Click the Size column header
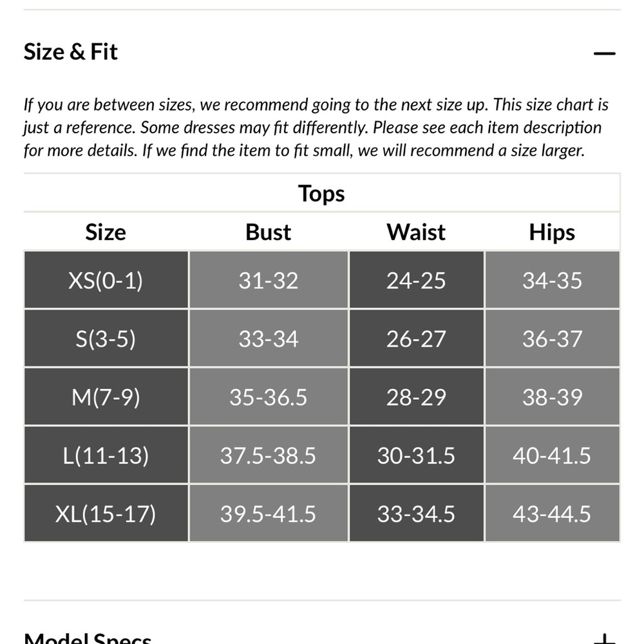Screen dimensions: 644x644 106,232
